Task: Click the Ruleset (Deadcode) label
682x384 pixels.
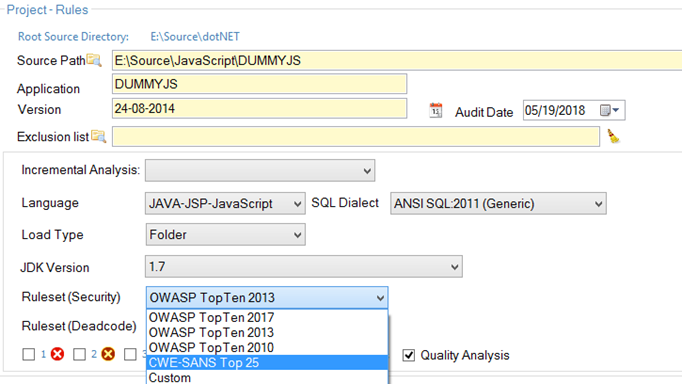Action: [x=79, y=326]
